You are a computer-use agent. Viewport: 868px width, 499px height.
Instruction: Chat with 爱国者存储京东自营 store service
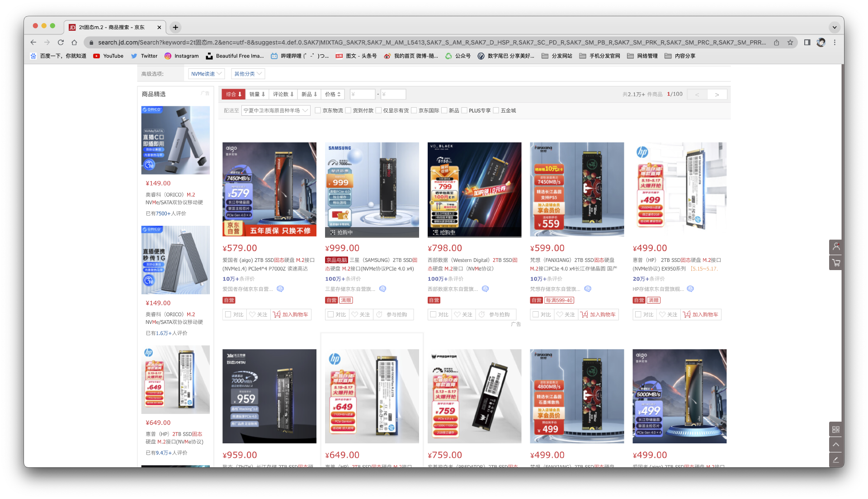pyautogui.click(x=280, y=289)
